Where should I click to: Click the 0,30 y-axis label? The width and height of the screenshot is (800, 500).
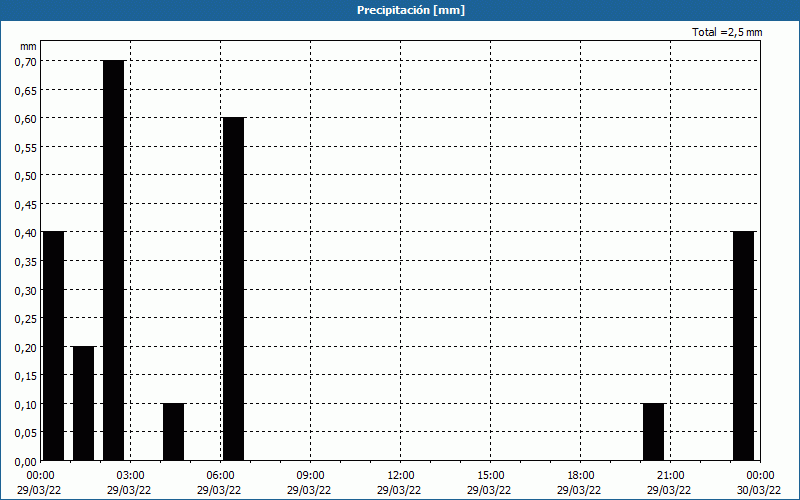tap(26, 290)
